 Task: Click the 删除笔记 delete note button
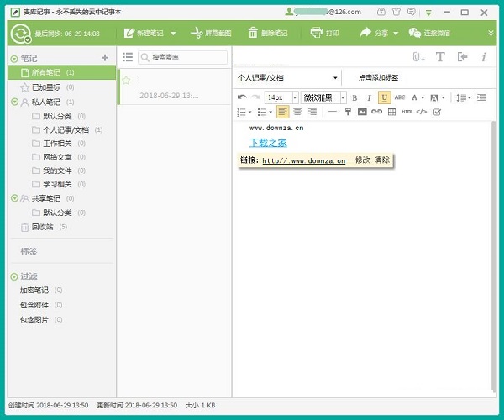(x=267, y=33)
